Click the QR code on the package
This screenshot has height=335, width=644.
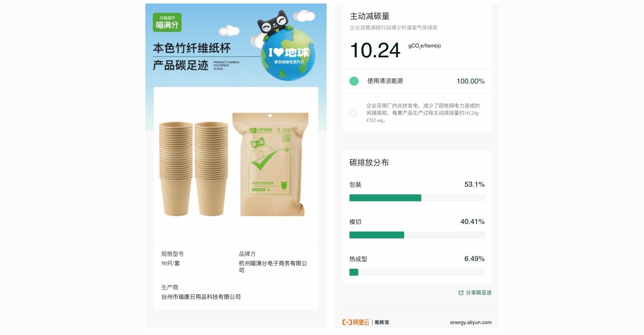[x=286, y=138]
